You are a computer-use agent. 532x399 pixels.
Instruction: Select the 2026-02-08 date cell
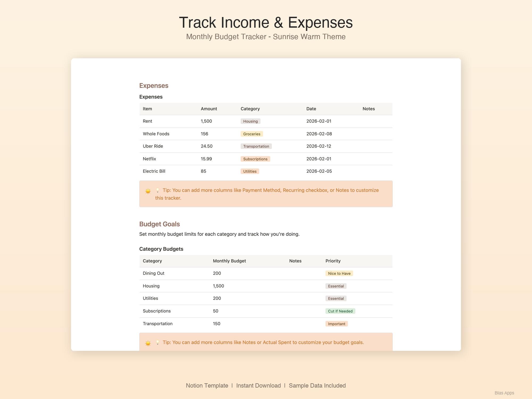pyautogui.click(x=319, y=134)
